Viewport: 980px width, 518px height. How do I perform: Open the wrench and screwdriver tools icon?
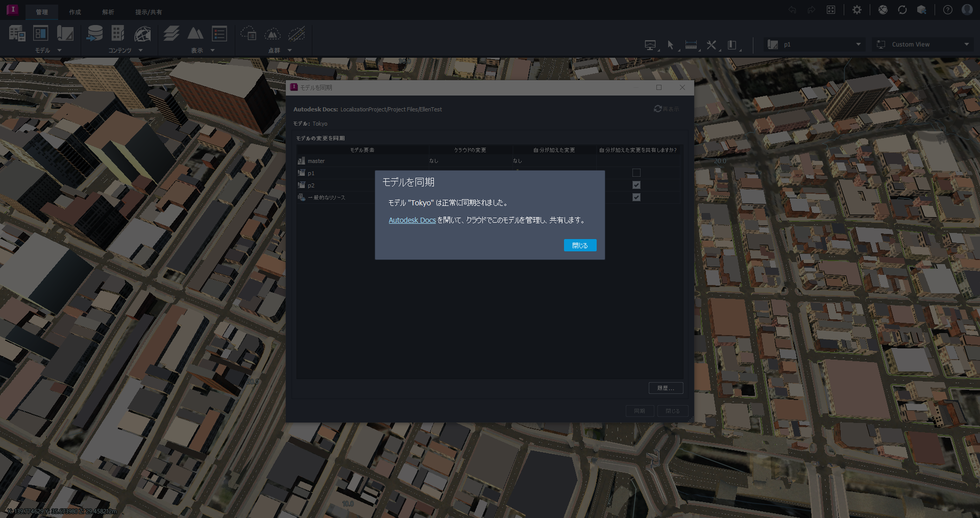point(712,45)
